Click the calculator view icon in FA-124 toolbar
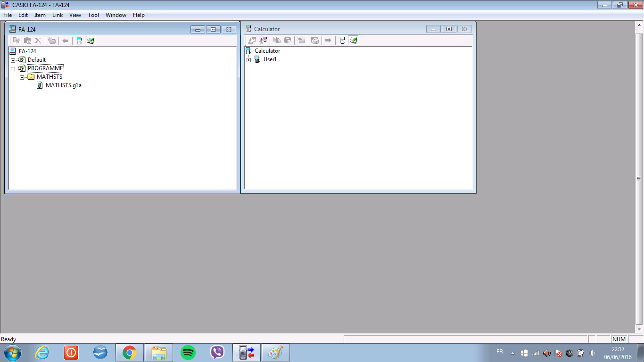The image size is (644, 362). tap(79, 41)
